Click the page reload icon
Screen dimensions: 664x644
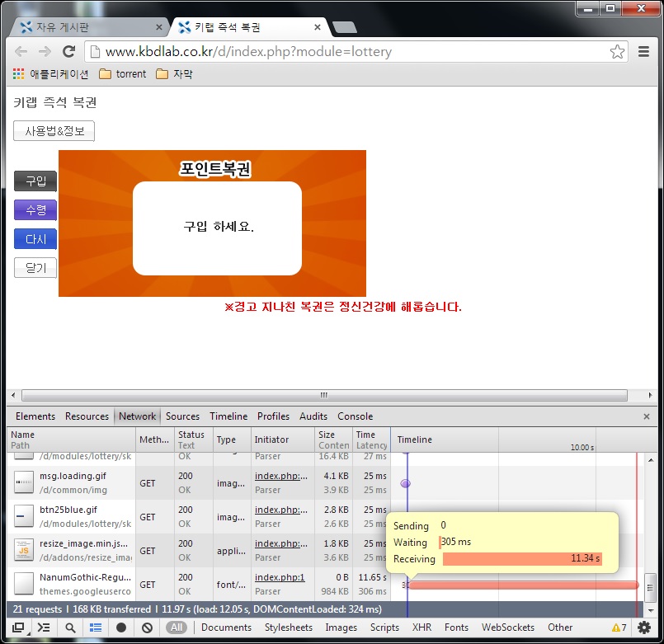68,51
